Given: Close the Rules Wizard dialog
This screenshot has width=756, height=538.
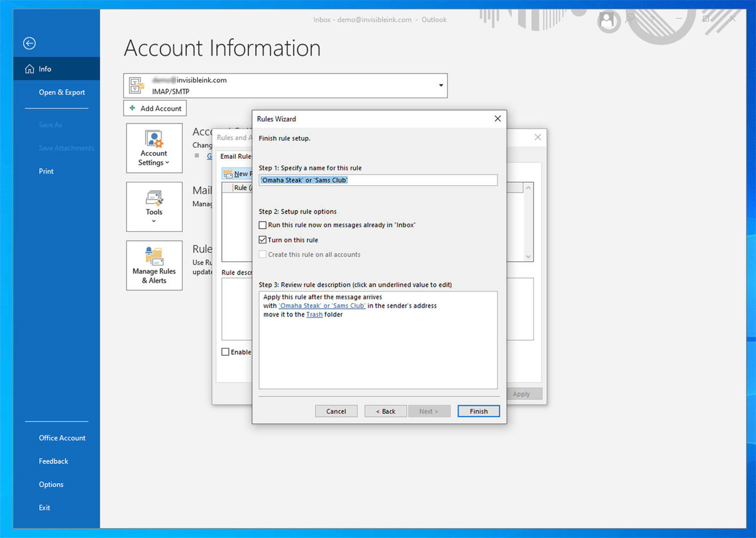Looking at the screenshot, I should [498, 119].
